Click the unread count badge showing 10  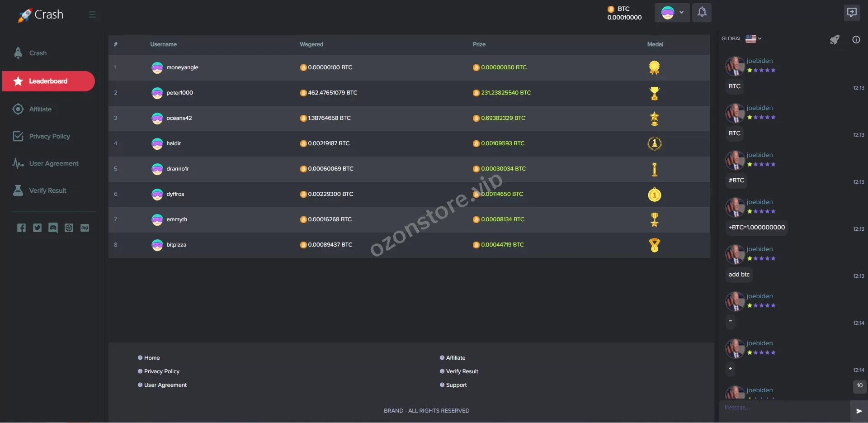859,386
